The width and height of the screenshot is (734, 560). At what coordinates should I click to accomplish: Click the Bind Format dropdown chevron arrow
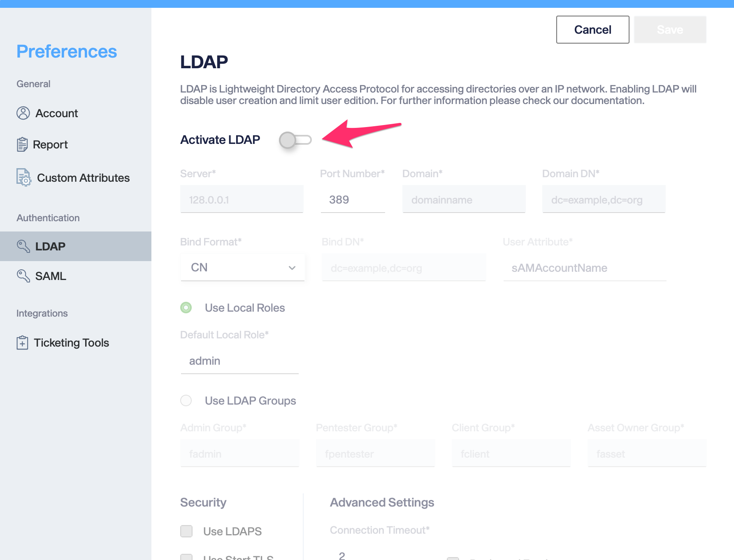[x=292, y=268]
